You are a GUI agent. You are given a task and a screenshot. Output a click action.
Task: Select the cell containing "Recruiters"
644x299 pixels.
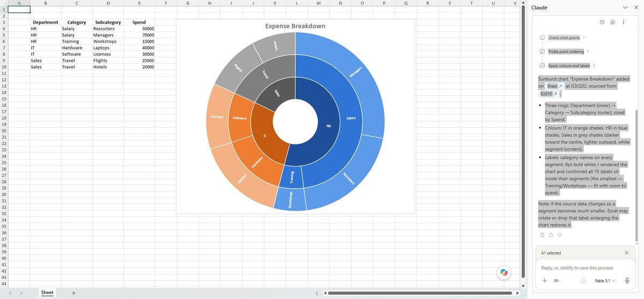click(108, 28)
